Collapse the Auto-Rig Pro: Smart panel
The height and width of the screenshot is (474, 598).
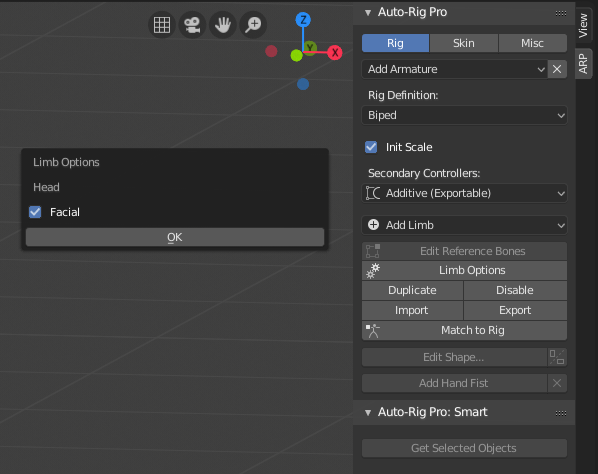(368, 413)
